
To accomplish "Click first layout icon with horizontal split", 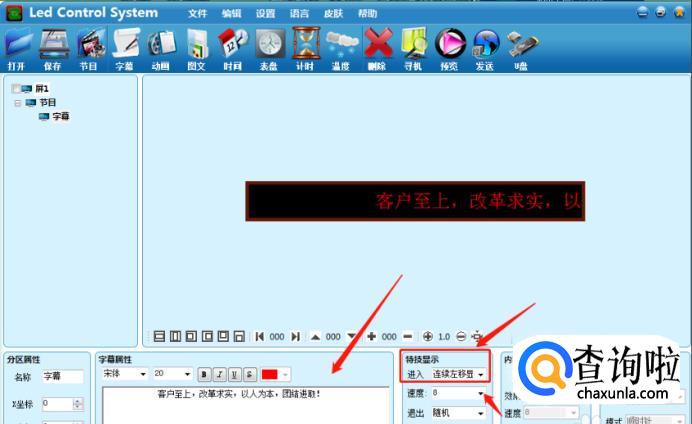I will point(159,337).
